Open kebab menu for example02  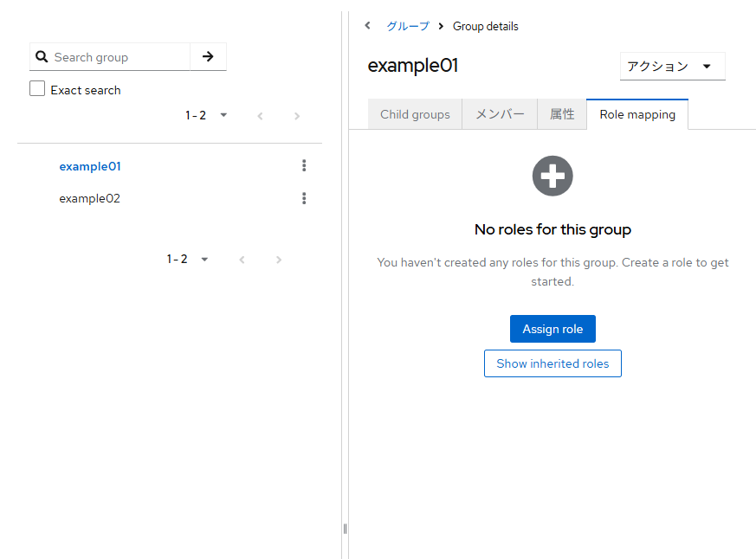[x=304, y=198]
